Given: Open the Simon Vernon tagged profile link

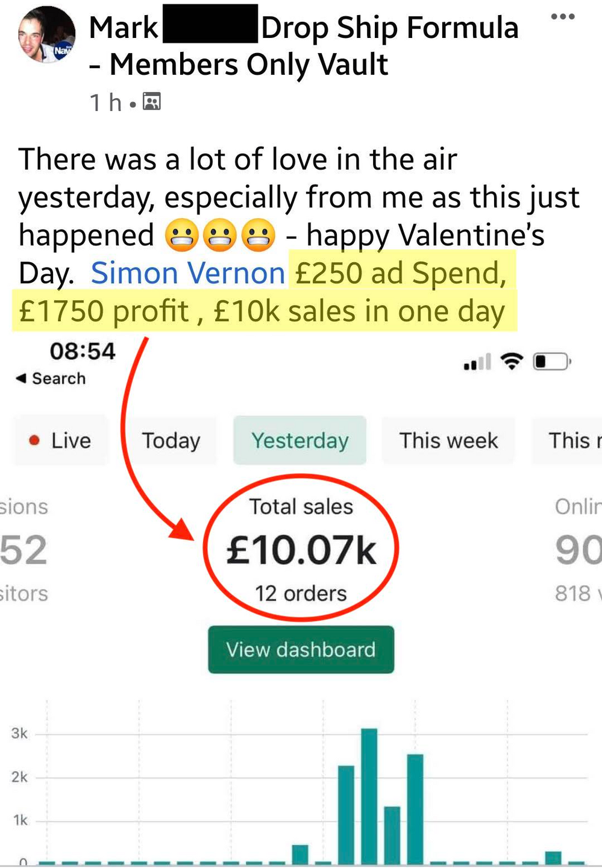Looking at the screenshot, I should click(187, 274).
